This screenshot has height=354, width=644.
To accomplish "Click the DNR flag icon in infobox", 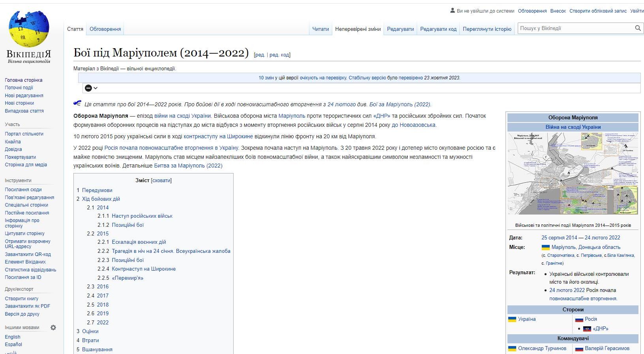I will 587,329.
